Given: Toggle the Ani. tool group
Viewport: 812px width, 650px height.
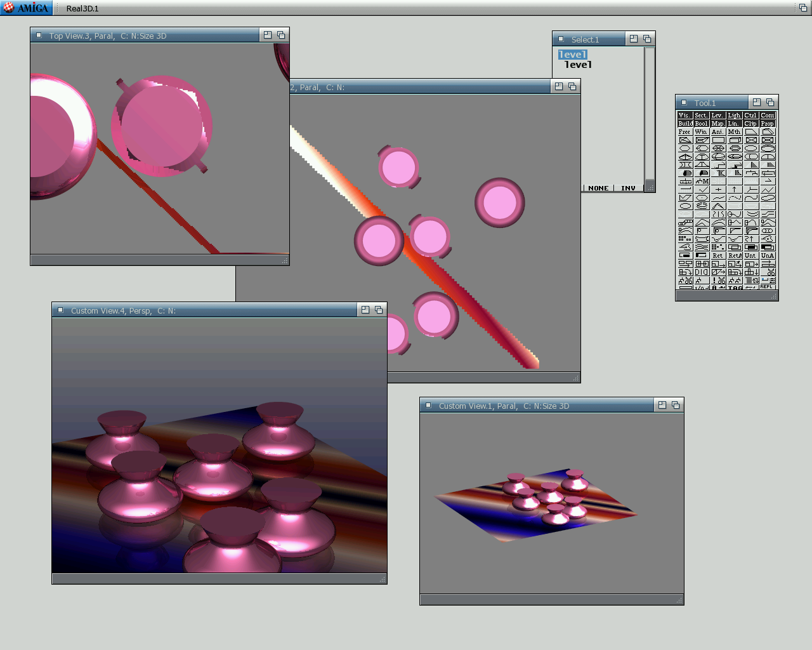Looking at the screenshot, I should pyautogui.click(x=717, y=132).
